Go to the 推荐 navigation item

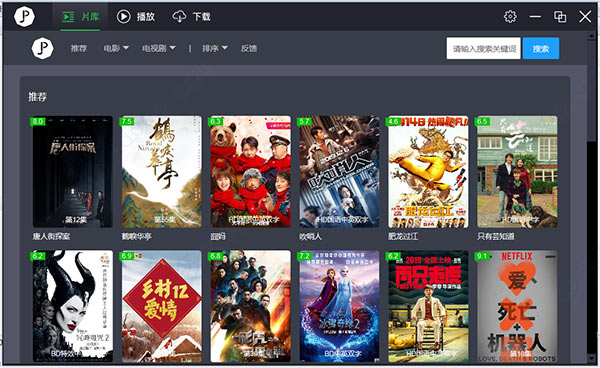pos(78,48)
